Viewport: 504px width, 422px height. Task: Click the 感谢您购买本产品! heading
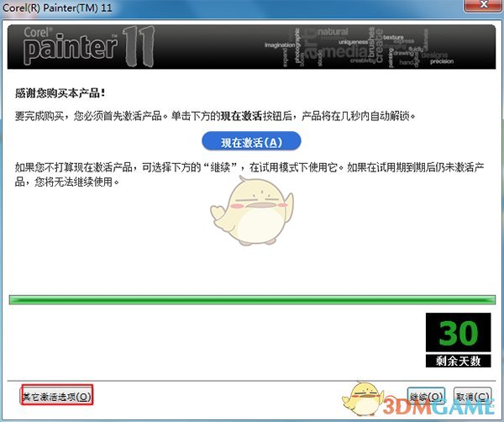[x=60, y=93]
